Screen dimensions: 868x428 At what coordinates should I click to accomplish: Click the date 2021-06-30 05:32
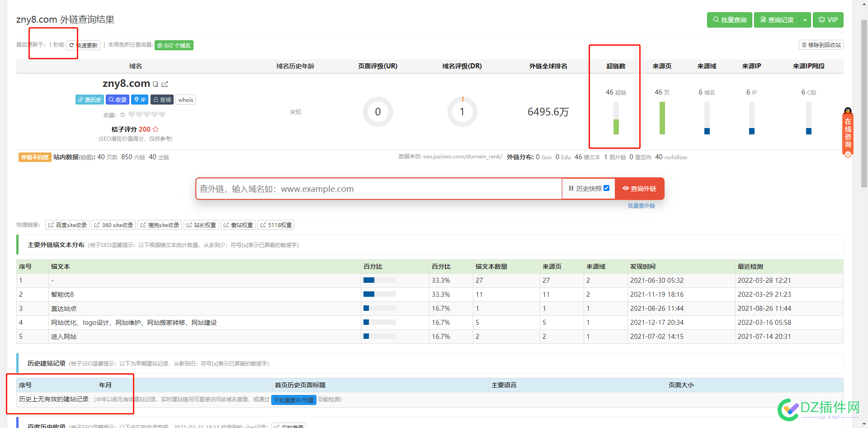pyautogui.click(x=657, y=281)
